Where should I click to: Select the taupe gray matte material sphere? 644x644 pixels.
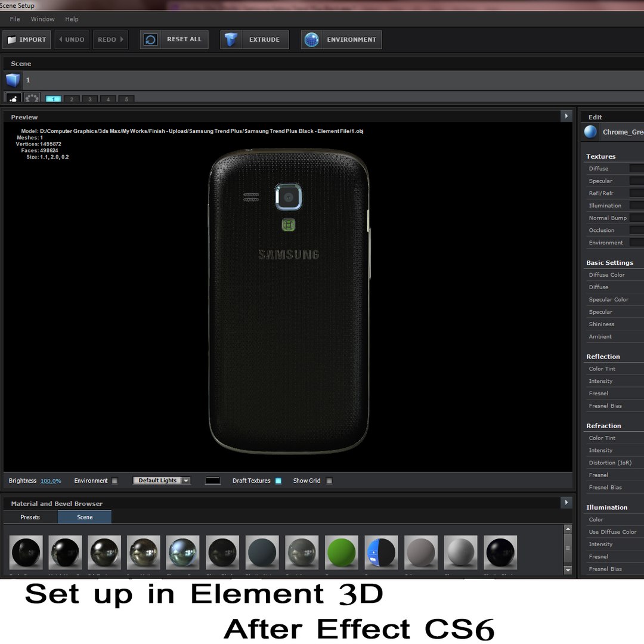tap(421, 552)
